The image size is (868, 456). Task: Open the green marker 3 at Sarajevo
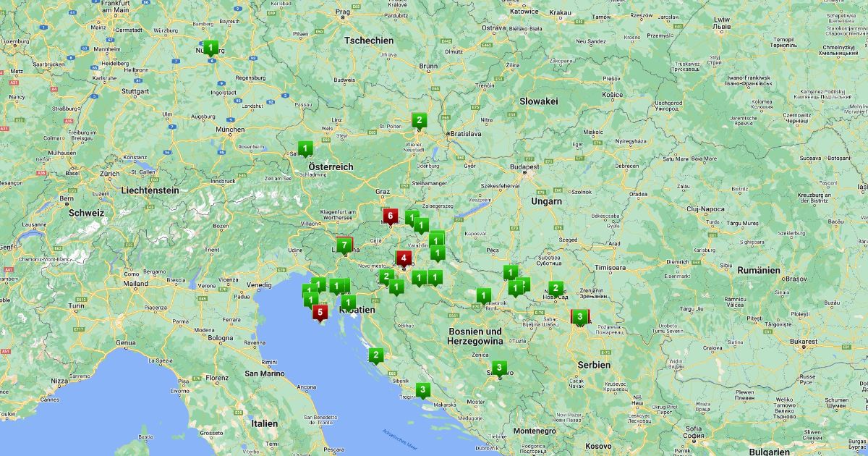[x=499, y=367]
